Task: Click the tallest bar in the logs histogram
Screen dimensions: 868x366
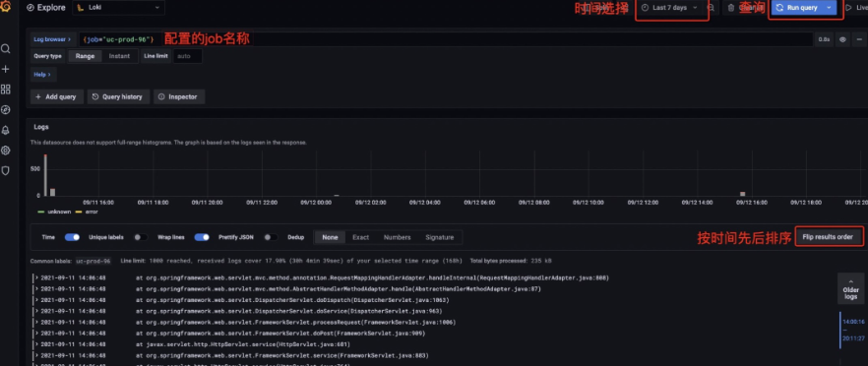Action: (x=45, y=175)
